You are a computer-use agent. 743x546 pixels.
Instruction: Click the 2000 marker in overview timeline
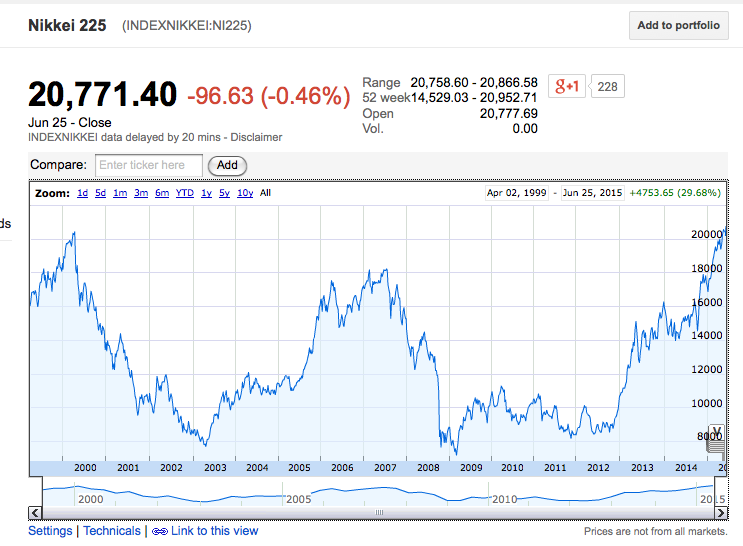[91, 499]
